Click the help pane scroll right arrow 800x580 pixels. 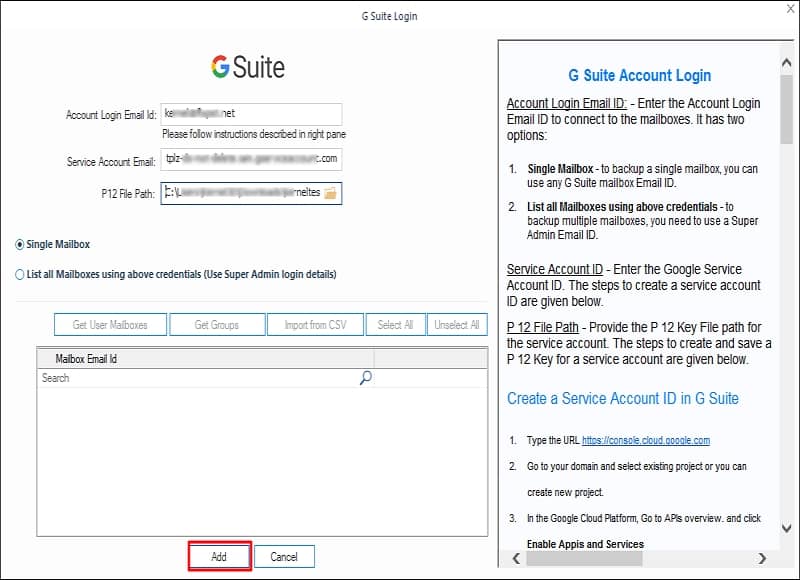(762, 558)
